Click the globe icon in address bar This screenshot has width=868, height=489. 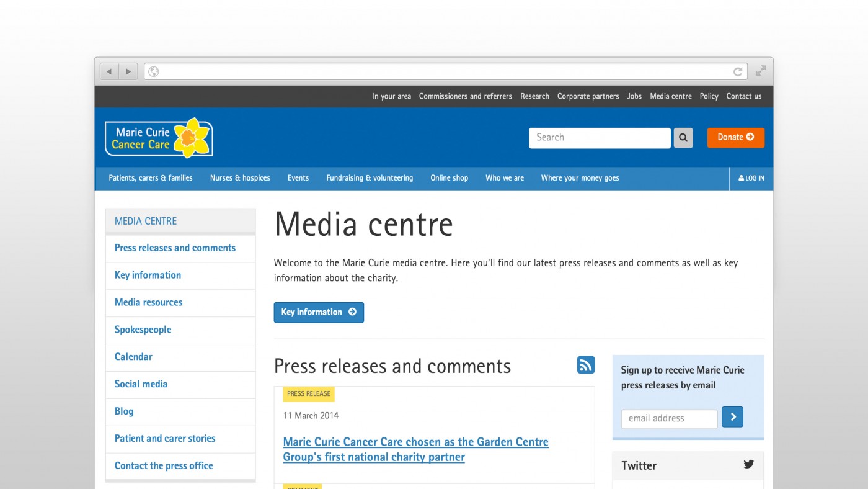[x=153, y=71]
